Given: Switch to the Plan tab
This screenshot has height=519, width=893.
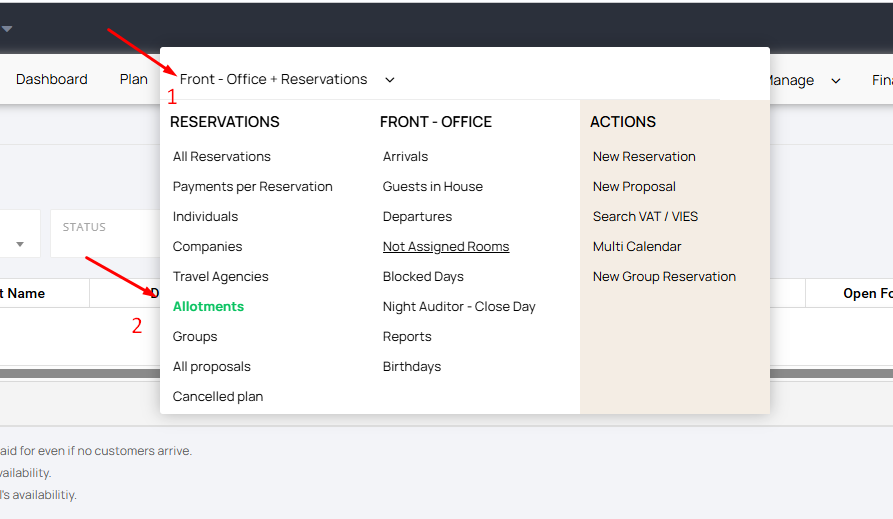Looking at the screenshot, I should point(133,79).
